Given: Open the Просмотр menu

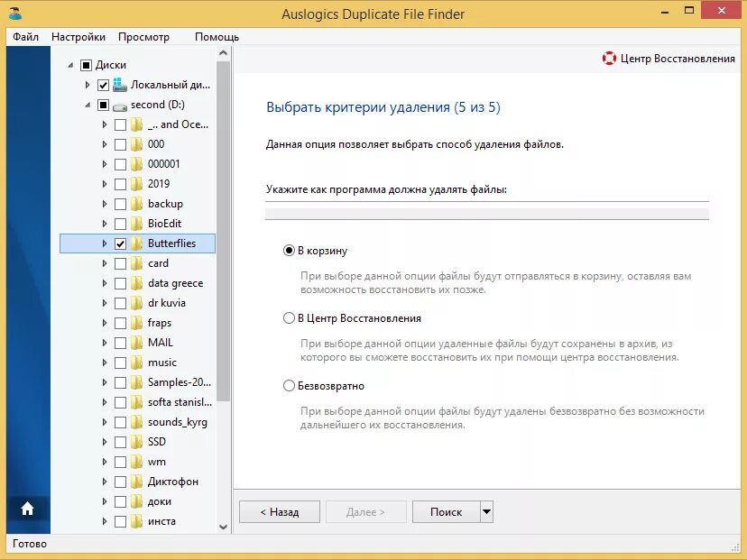Looking at the screenshot, I should tap(143, 37).
